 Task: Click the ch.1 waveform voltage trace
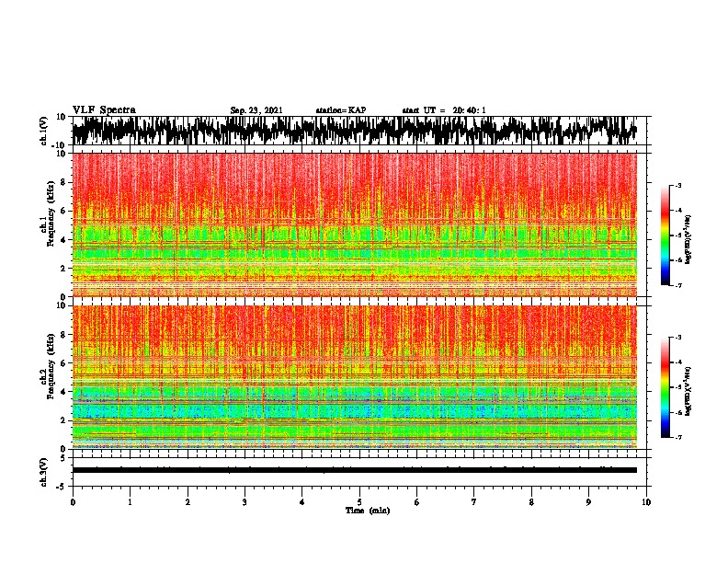pos(354,131)
